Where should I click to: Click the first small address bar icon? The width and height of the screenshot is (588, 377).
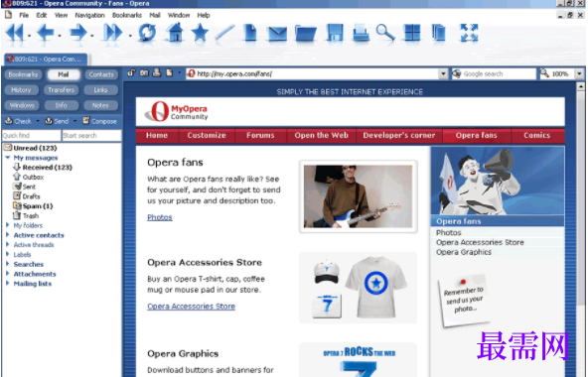tap(130, 73)
